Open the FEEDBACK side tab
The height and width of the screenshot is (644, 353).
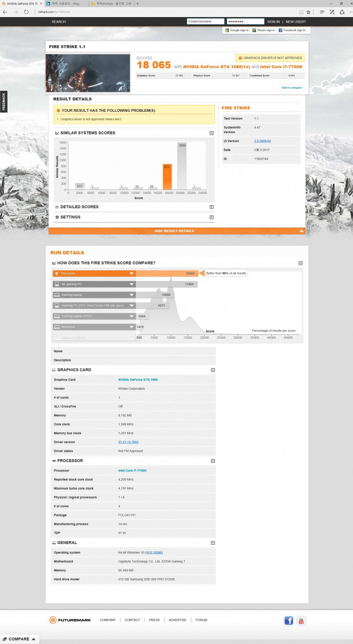pyautogui.click(x=3, y=102)
